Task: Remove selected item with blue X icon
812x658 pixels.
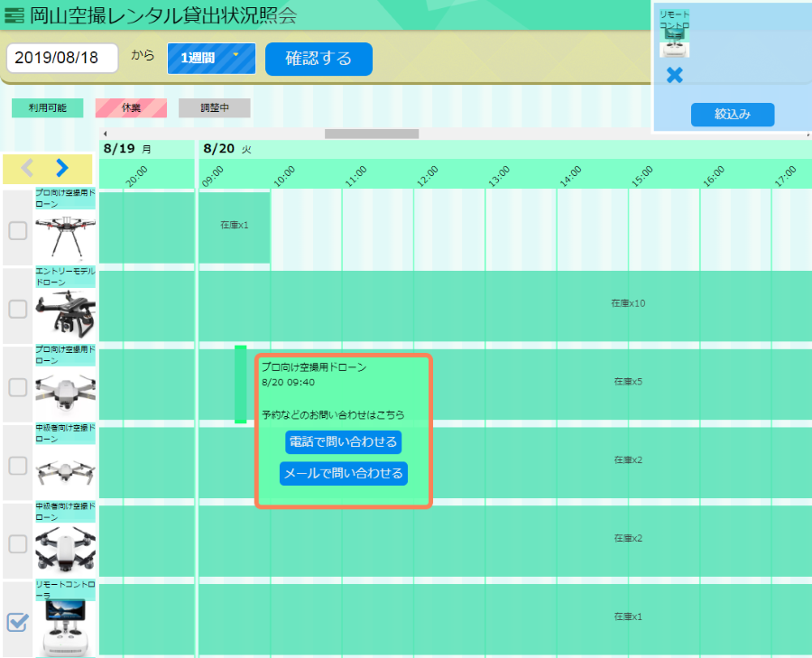Action: pos(674,75)
